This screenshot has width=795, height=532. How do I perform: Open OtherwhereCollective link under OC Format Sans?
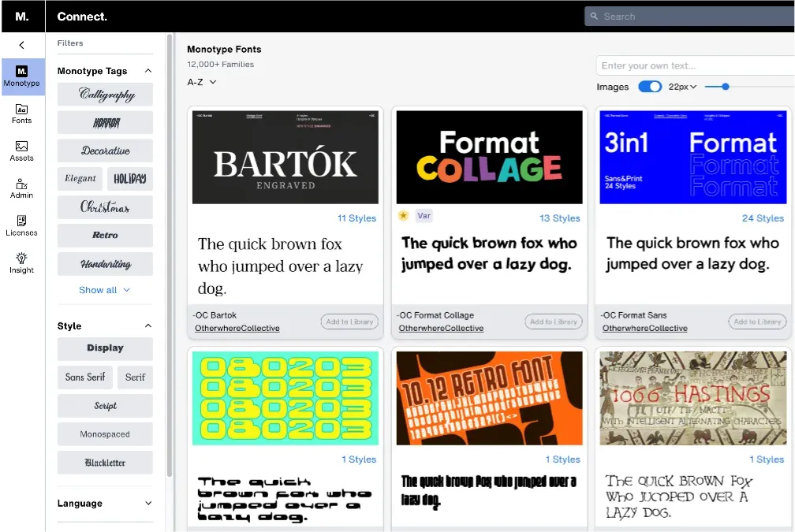[x=645, y=329]
